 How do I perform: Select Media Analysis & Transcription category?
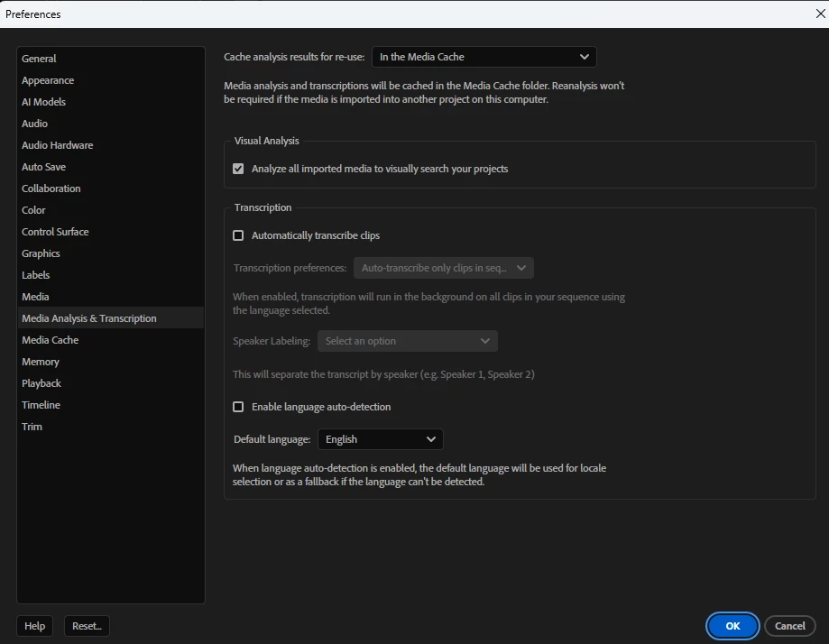(x=110, y=318)
